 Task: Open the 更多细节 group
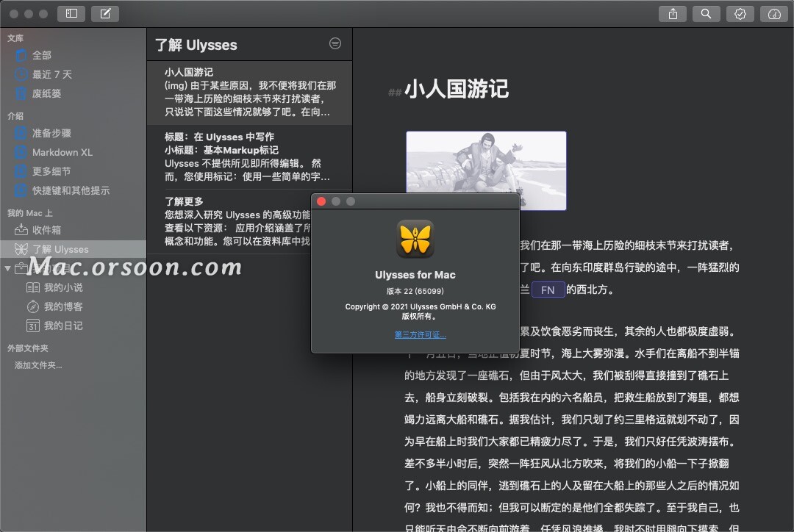(73, 172)
